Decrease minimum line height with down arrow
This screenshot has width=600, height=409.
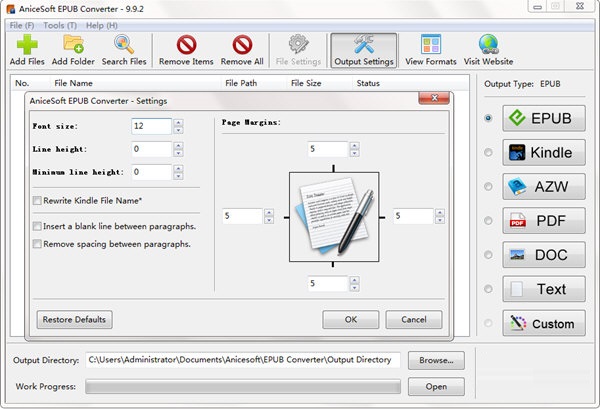(x=178, y=176)
